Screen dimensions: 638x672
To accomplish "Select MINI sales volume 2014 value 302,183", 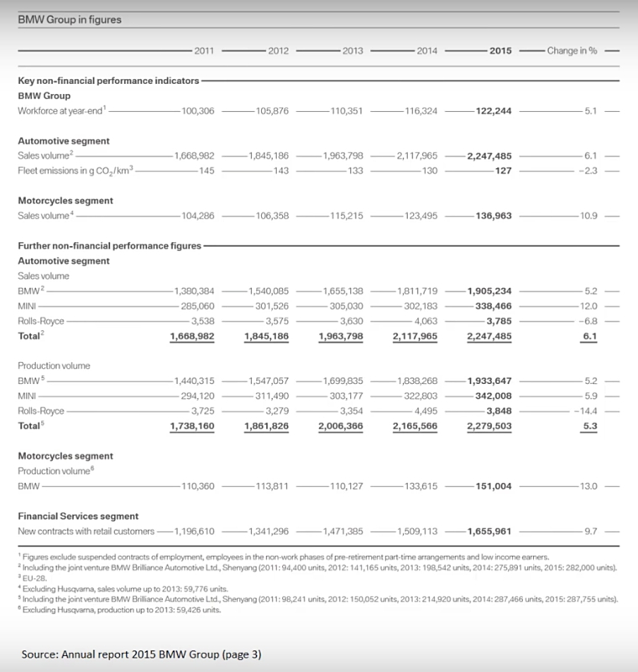I will (x=417, y=307).
